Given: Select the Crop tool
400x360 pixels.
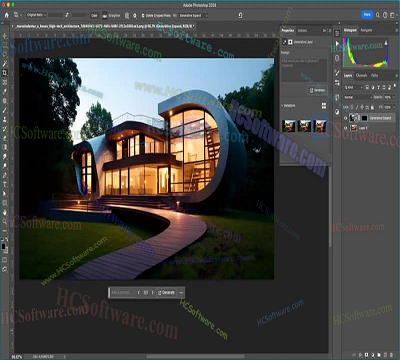Looking at the screenshot, I should [x=5, y=73].
